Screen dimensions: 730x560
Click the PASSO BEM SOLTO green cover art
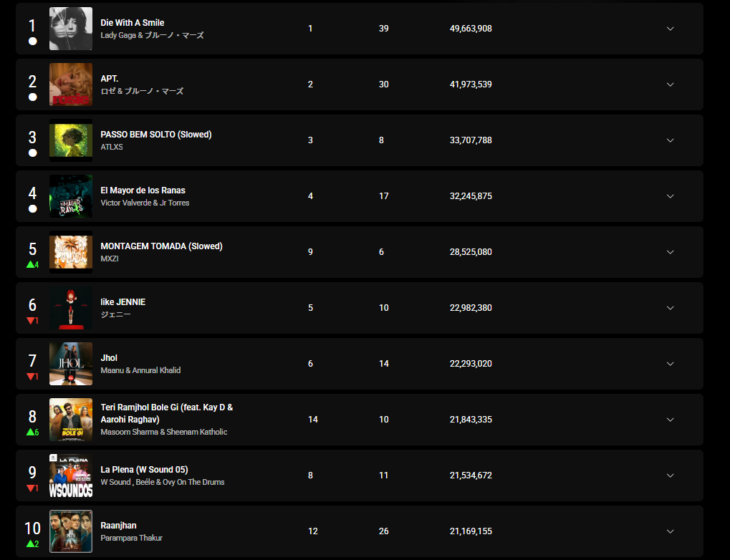click(x=71, y=140)
